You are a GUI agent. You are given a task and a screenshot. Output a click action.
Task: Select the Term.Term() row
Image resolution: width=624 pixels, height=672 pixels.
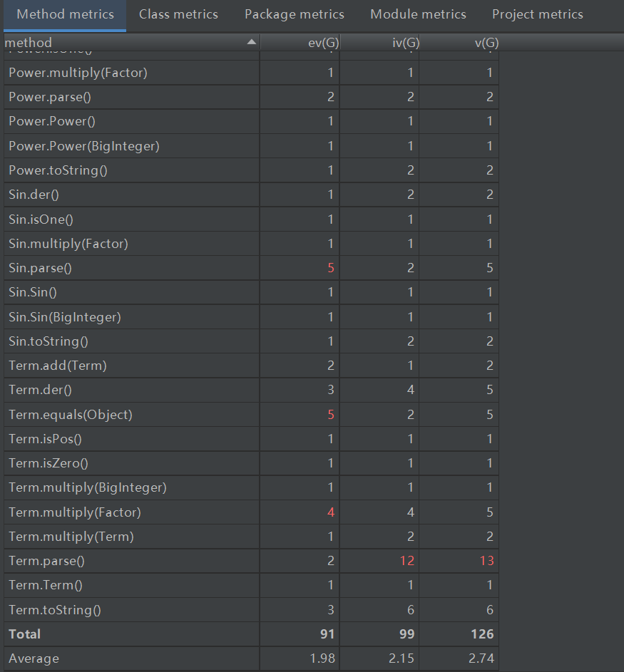click(251, 586)
